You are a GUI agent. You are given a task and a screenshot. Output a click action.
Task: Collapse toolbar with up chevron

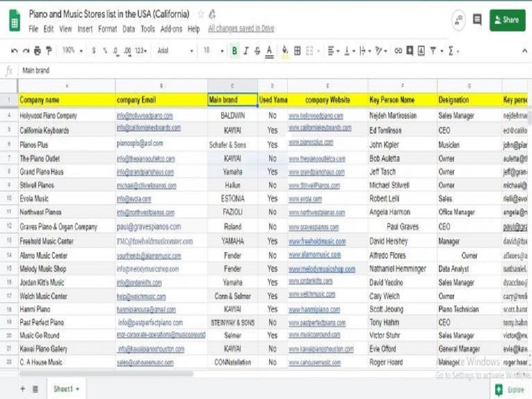point(525,51)
